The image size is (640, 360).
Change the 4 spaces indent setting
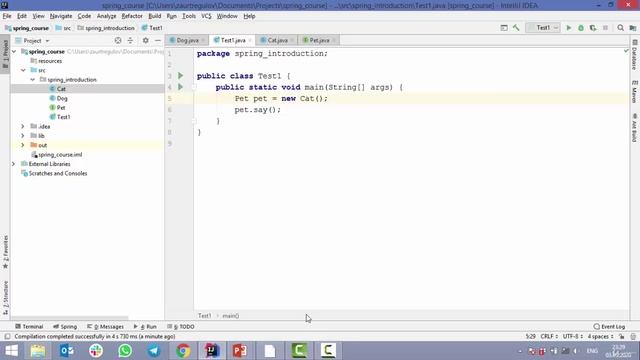tap(600, 336)
